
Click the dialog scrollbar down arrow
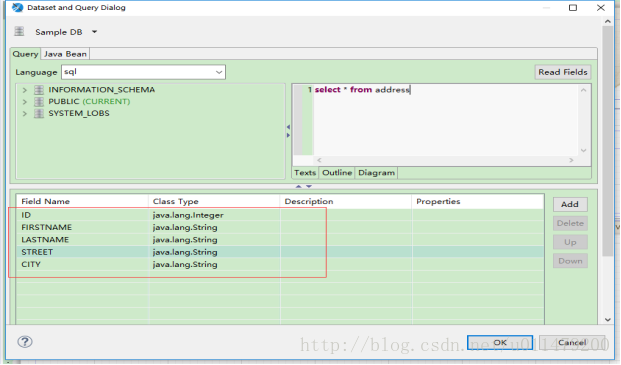pos(608,320)
